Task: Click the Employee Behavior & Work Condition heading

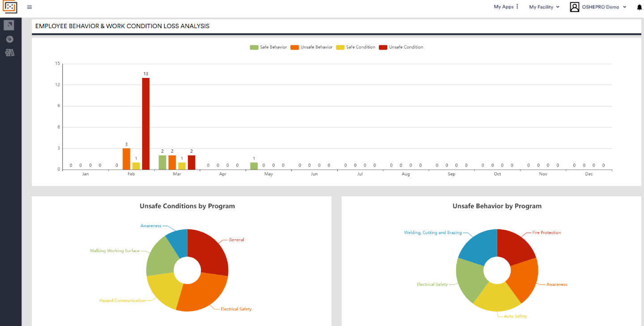Action: [x=122, y=26]
